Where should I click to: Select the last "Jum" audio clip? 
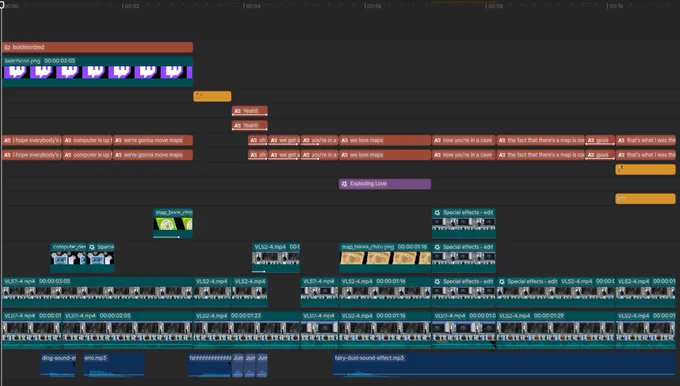[x=262, y=365]
